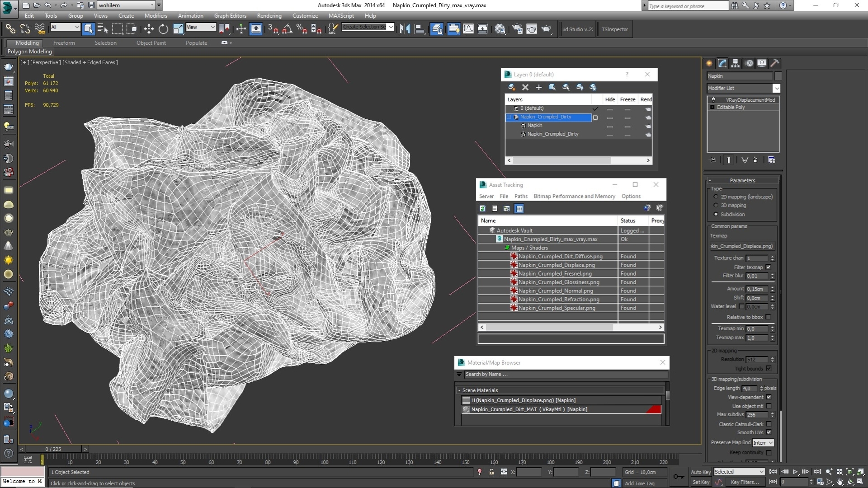Click the Search by Name field
Viewport: 868px width, 488px height.
(566, 374)
